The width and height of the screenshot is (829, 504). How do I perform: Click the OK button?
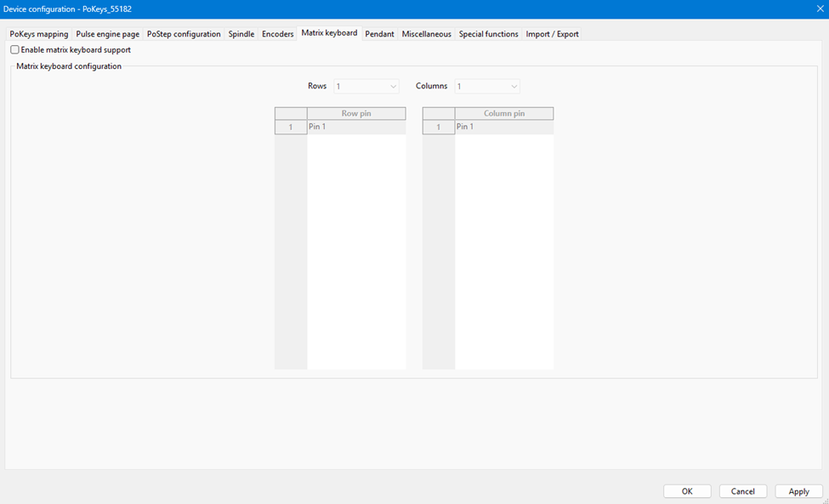point(687,491)
